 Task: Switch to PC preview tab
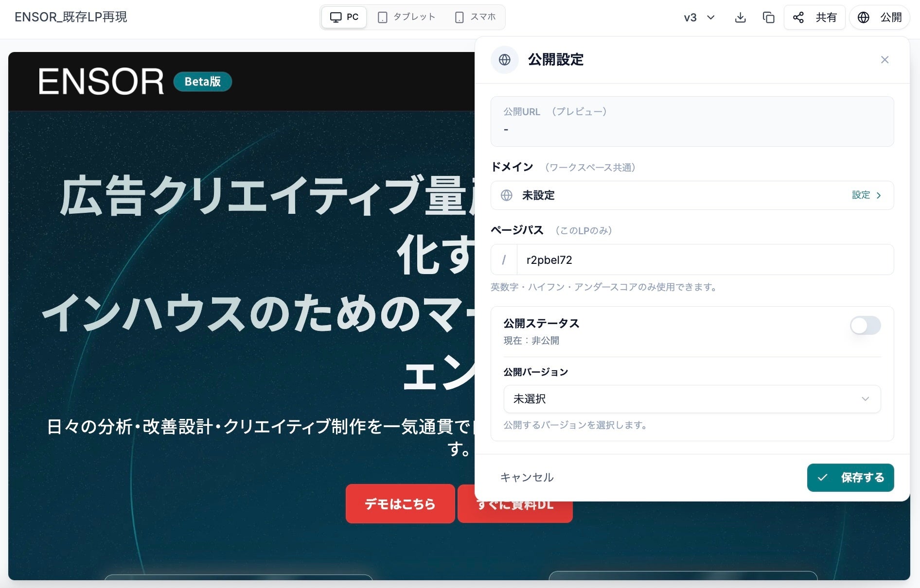point(344,17)
